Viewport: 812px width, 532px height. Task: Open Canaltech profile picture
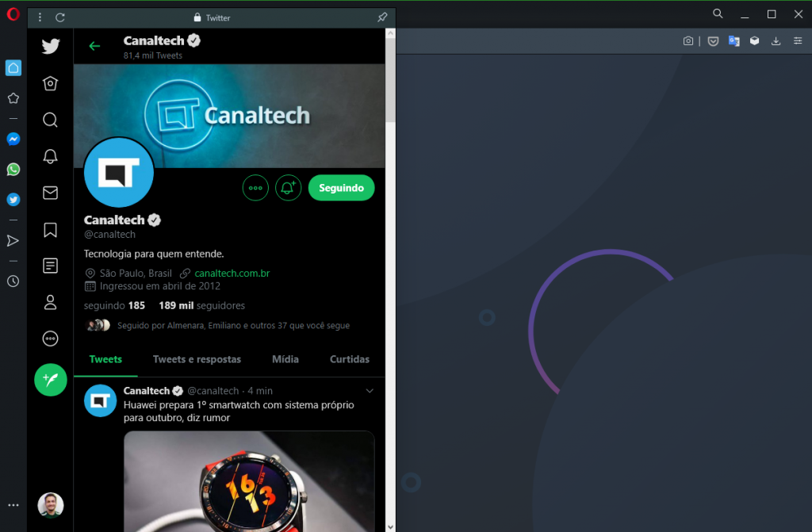119,173
